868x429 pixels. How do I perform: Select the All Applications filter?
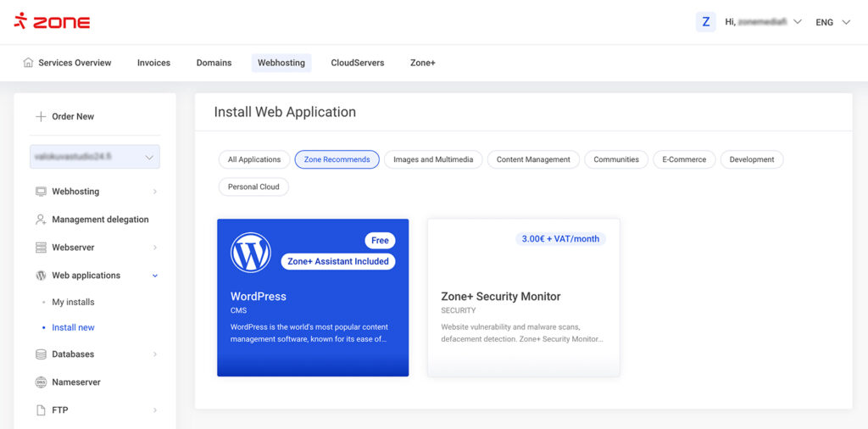pyautogui.click(x=254, y=159)
